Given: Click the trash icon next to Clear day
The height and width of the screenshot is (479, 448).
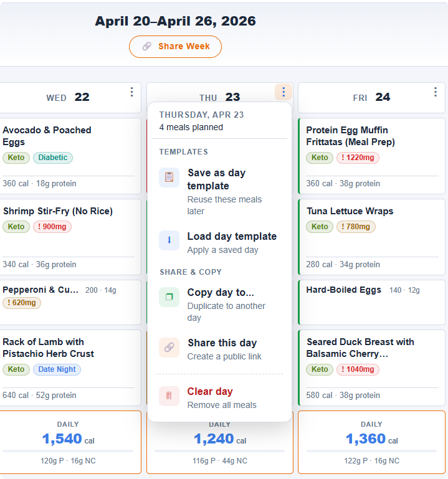Looking at the screenshot, I should click(169, 396).
